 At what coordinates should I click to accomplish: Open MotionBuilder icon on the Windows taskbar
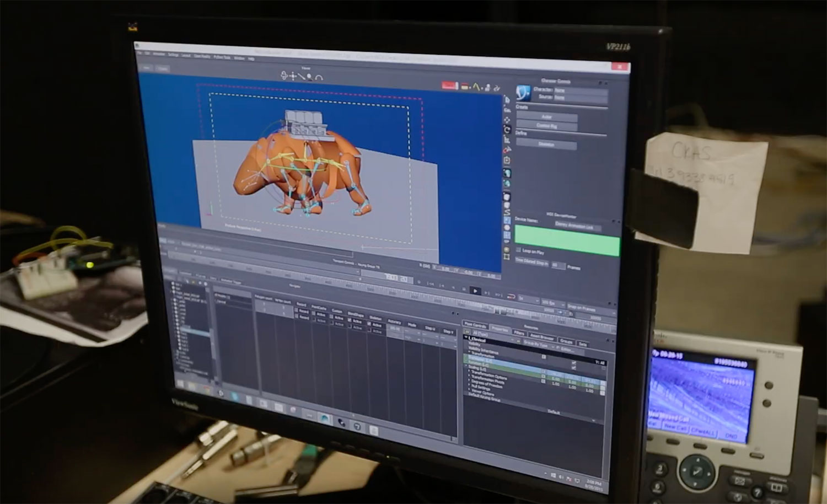(325, 419)
